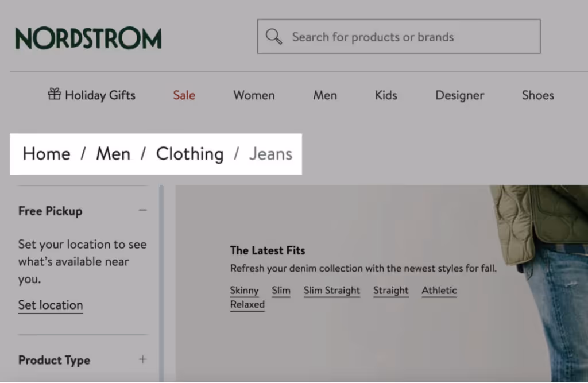Expand the Product Type filter
Screen dimensions: 588x383
[x=142, y=359]
